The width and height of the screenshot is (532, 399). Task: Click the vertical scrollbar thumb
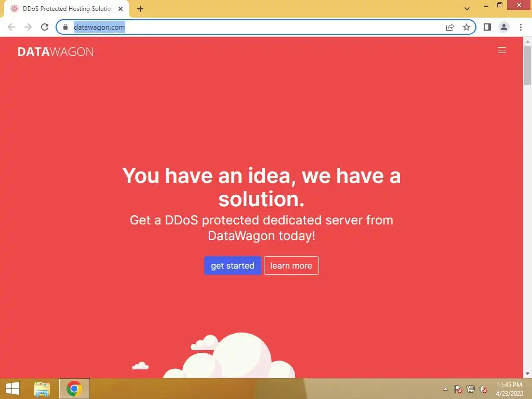(x=527, y=65)
